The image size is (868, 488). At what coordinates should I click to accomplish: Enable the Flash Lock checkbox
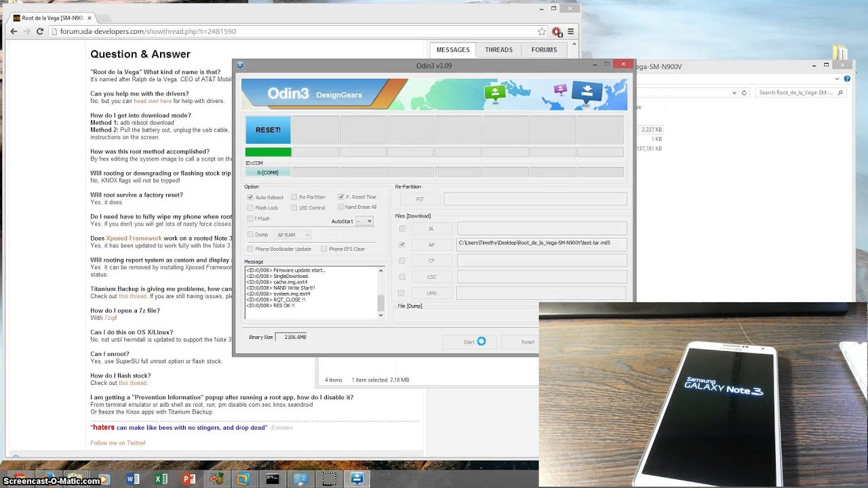tap(250, 208)
